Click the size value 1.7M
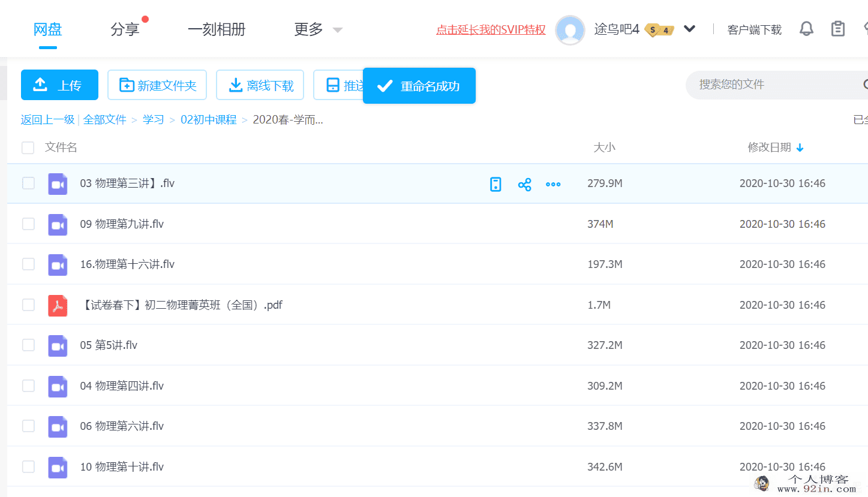 599,305
